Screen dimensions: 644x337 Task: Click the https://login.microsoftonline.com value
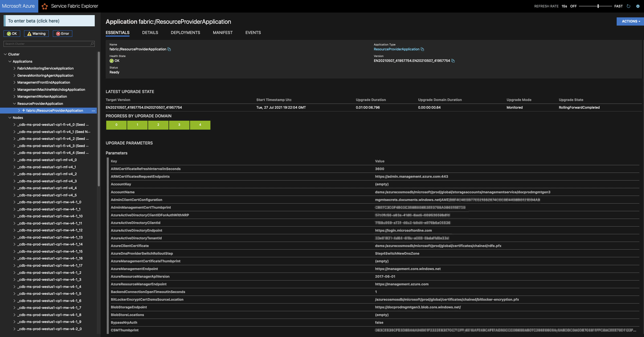pyautogui.click(x=403, y=230)
